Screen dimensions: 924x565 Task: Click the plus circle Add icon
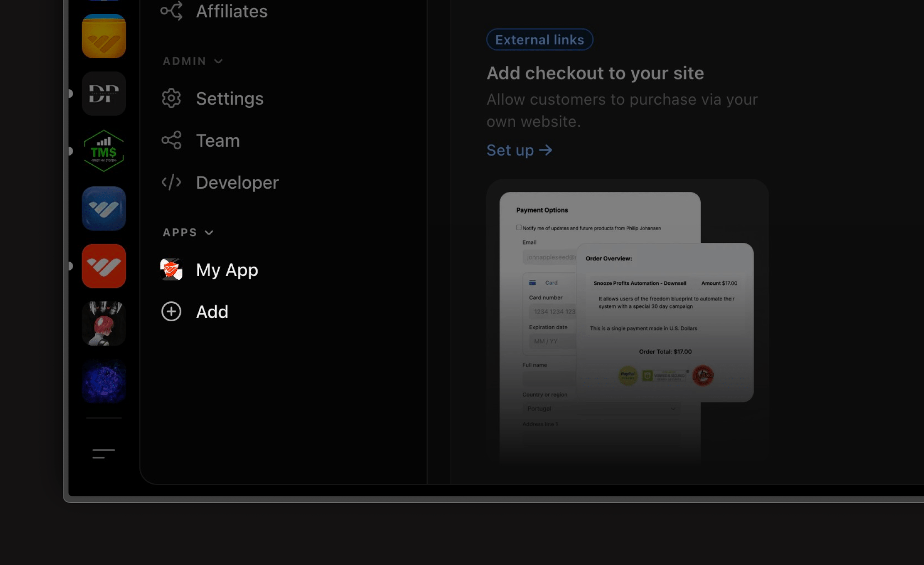[171, 312]
